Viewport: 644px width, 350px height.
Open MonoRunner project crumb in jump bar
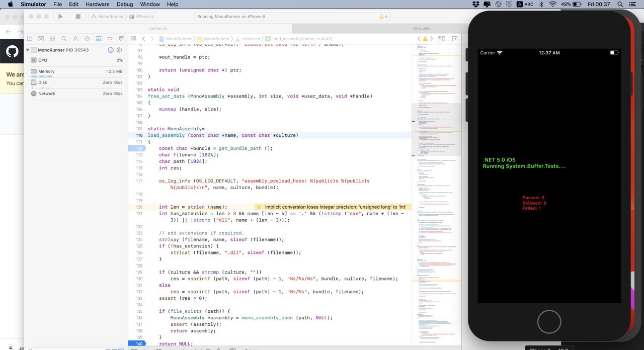tap(175, 39)
